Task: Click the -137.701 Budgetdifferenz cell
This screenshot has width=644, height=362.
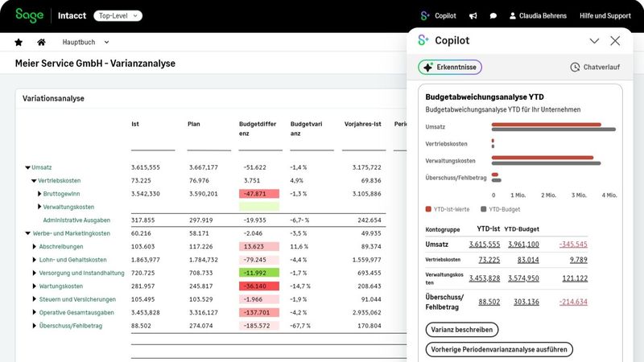Action: point(259,312)
